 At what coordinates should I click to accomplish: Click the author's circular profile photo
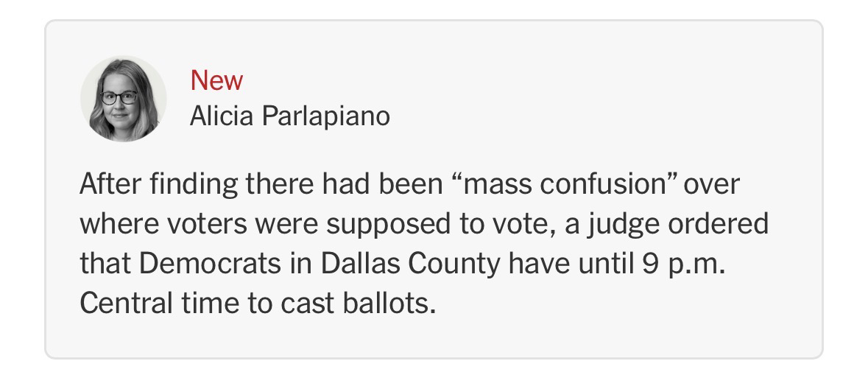click(123, 98)
